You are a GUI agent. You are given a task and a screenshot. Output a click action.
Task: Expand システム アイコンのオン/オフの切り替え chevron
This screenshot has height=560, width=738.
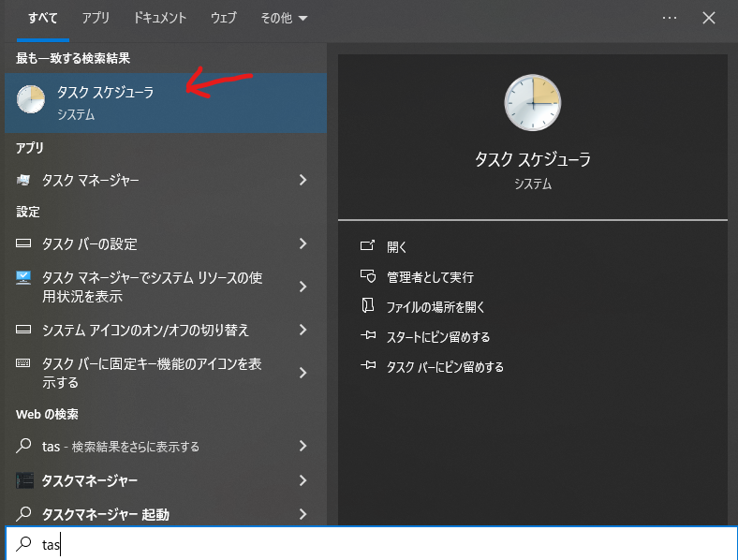pyautogui.click(x=303, y=330)
